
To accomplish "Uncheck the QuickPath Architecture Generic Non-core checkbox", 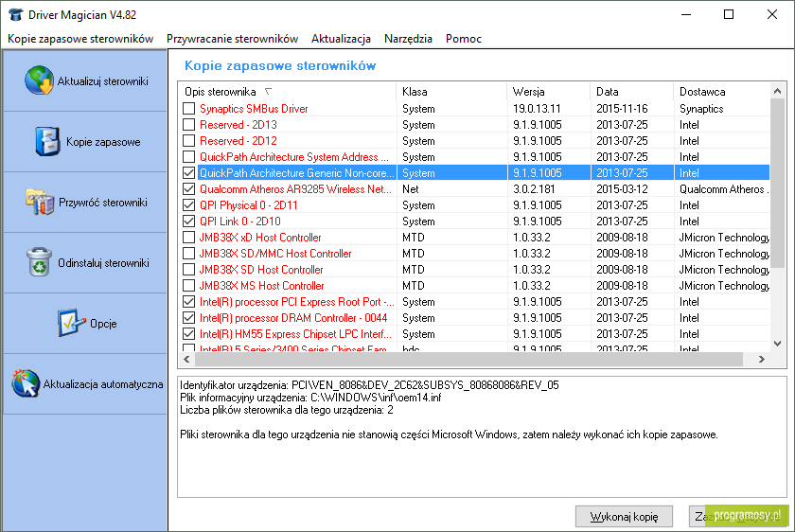I will 188,173.
